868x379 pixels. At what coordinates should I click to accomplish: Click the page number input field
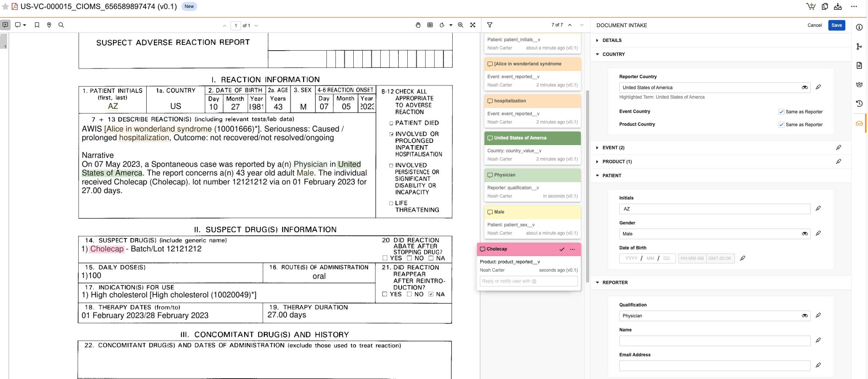(x=236, y=25)
